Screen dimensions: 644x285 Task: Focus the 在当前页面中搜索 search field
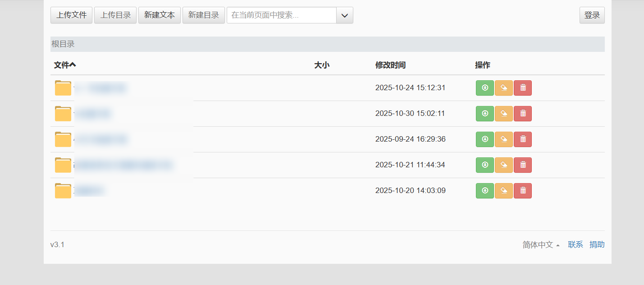[x=282, y=15]
